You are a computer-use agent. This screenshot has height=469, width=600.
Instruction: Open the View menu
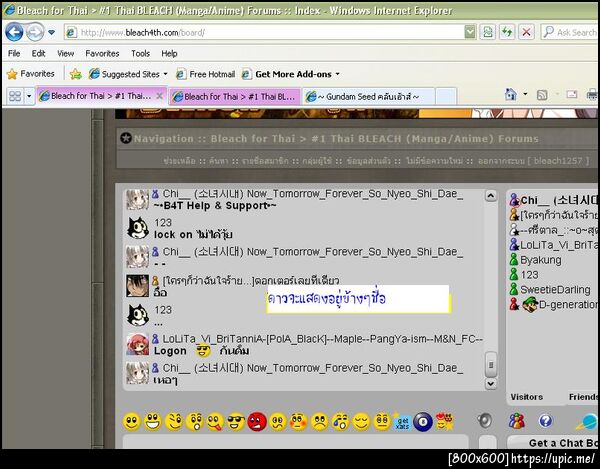[65, 54]
